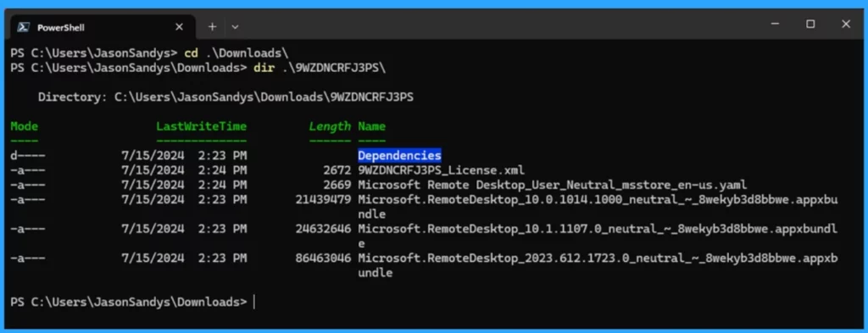Close the terminal window
868x333 pixels.
click(845, 25)
